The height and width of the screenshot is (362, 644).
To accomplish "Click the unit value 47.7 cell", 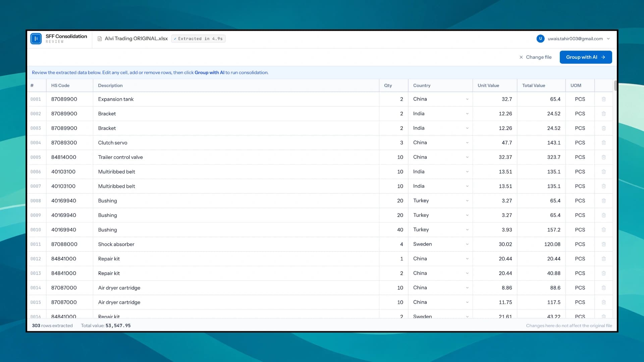I will coord(495,143).
